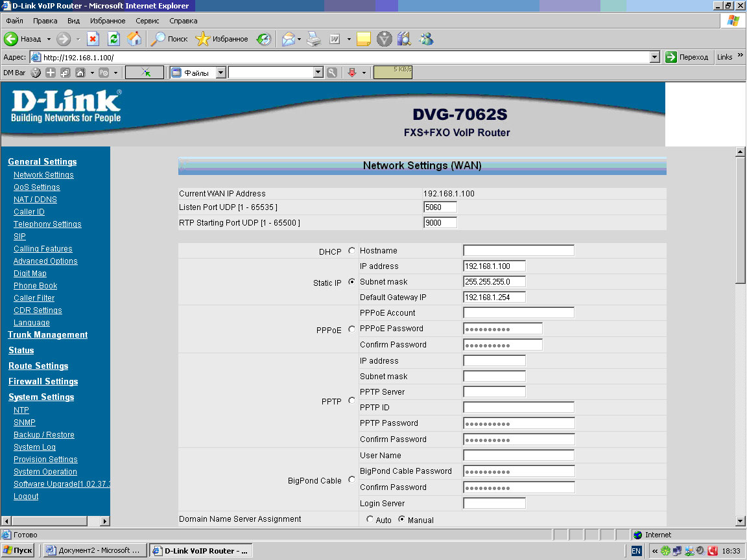Click the page's vertical scrollbar down arrow
The height and width of the screenshot is (560, 747).
click(741, 520)
